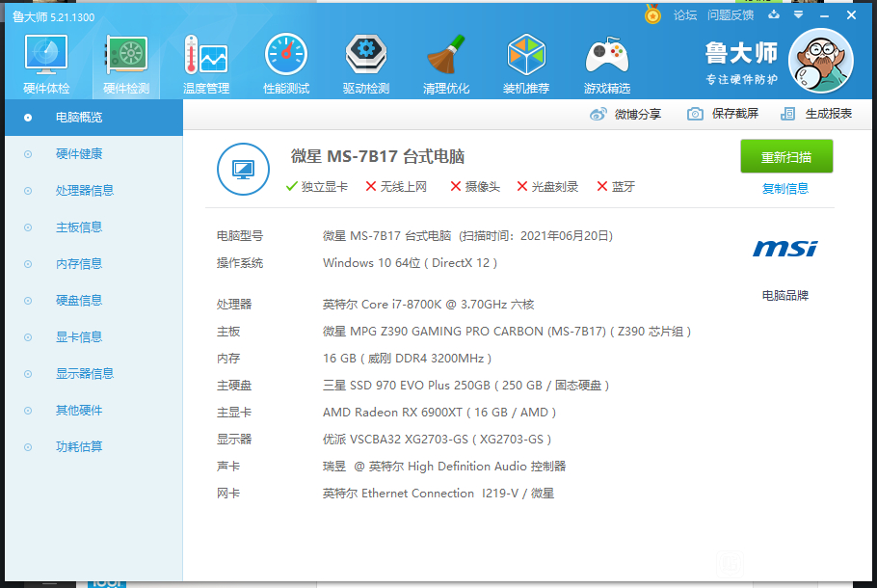Click the 鲁大师 mascot avatar

(820, 61)
